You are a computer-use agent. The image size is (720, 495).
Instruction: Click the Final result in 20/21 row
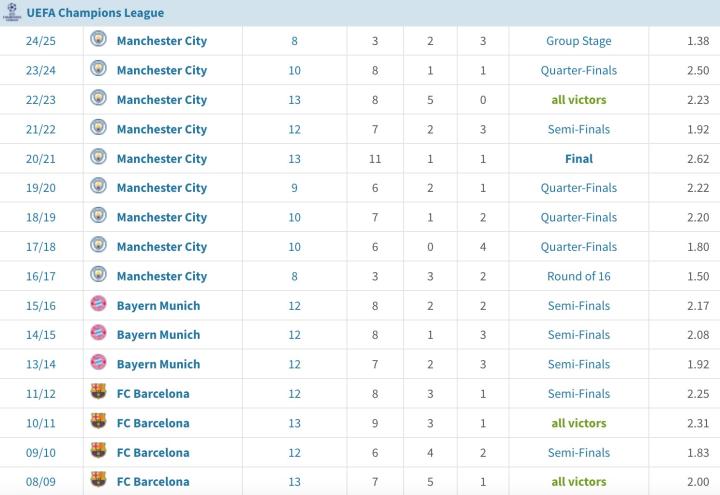pyautogui.click(x=578, y=159)
